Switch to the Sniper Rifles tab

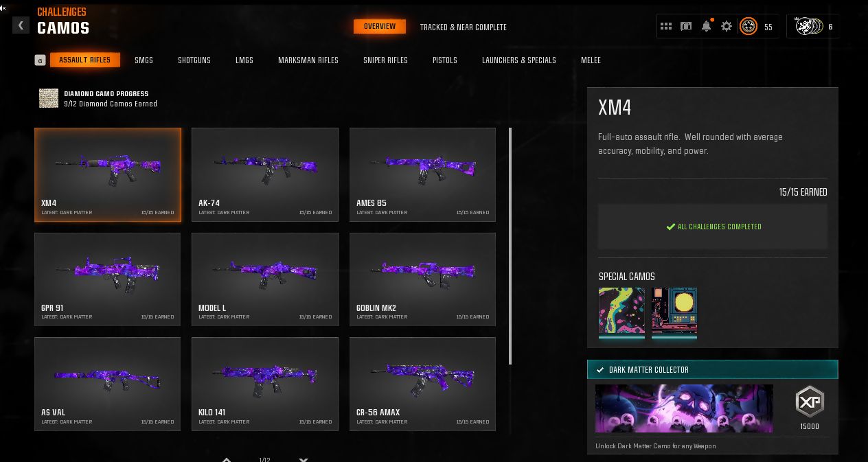(x=385, y=60)
